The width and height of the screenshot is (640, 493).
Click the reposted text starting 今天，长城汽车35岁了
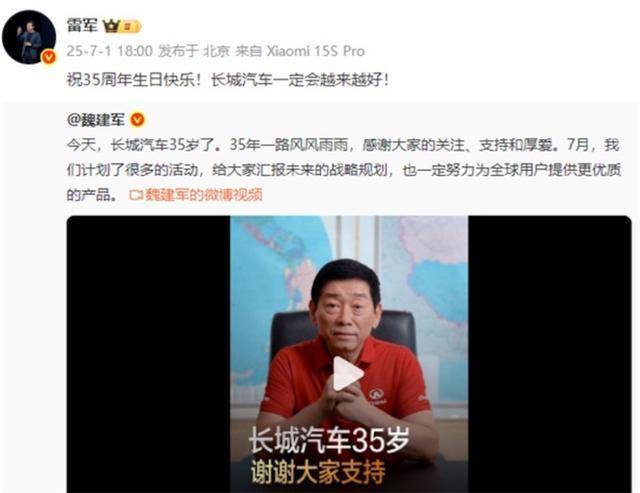point(344,169)
